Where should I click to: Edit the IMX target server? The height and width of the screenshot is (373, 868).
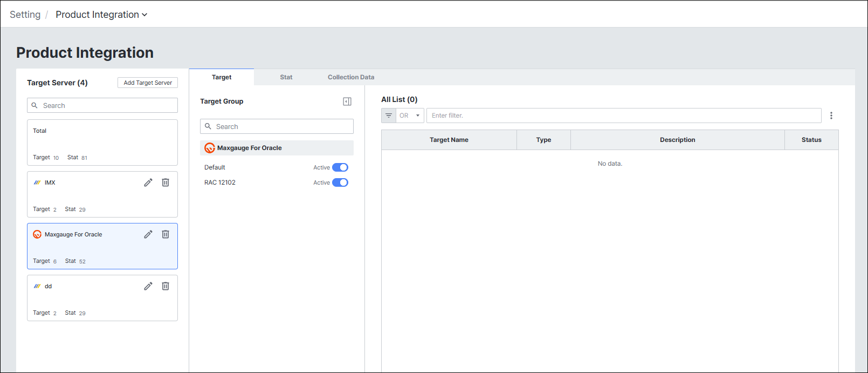[x=148, y=182]
